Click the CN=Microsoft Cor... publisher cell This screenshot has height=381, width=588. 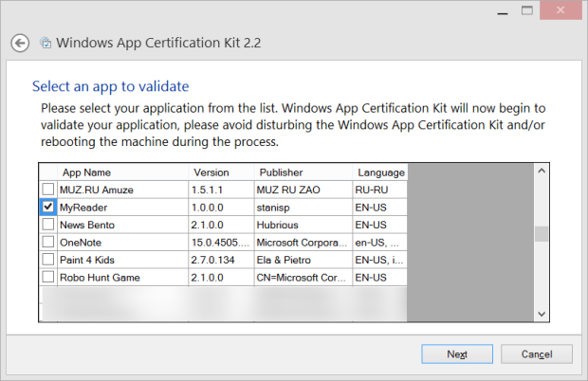[303, 278]
